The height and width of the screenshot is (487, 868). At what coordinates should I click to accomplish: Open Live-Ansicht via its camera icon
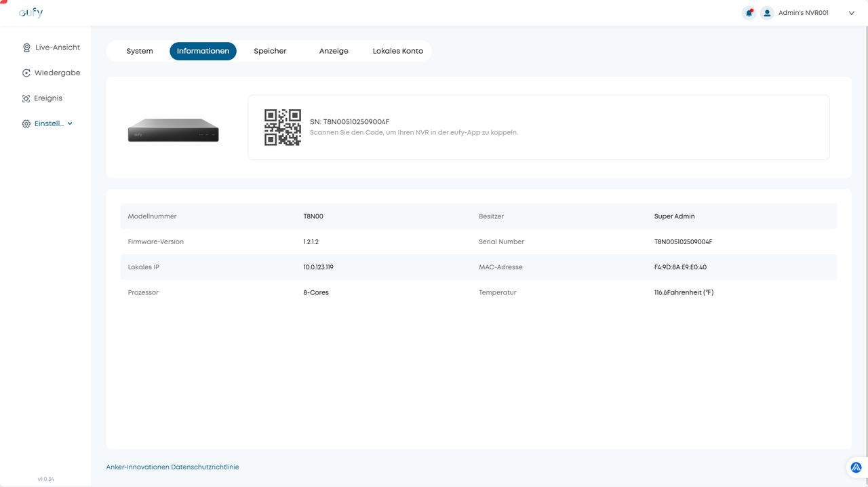[x=26, y=47]
